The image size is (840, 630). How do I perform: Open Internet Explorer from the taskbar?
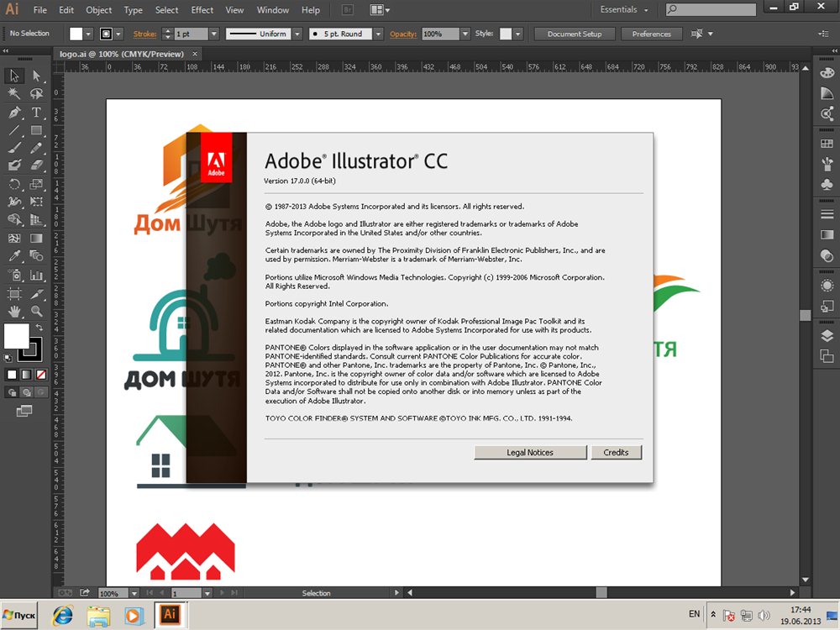[x=63, y=615]
